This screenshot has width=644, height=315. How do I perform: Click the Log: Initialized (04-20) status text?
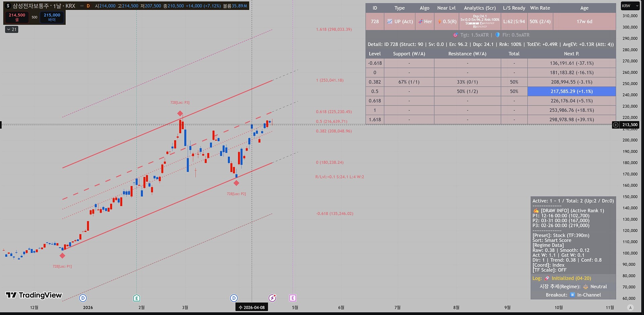(562, 278)
